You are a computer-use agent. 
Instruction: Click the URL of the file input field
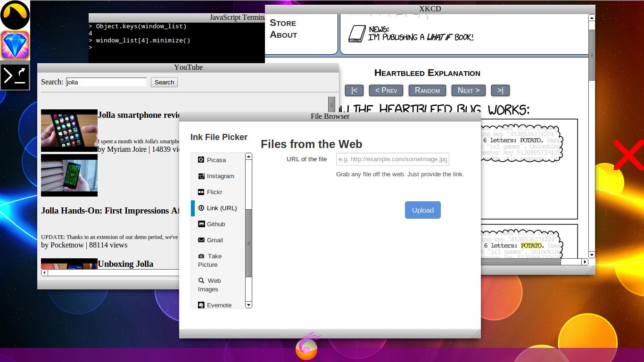click(x=392, y=159)
